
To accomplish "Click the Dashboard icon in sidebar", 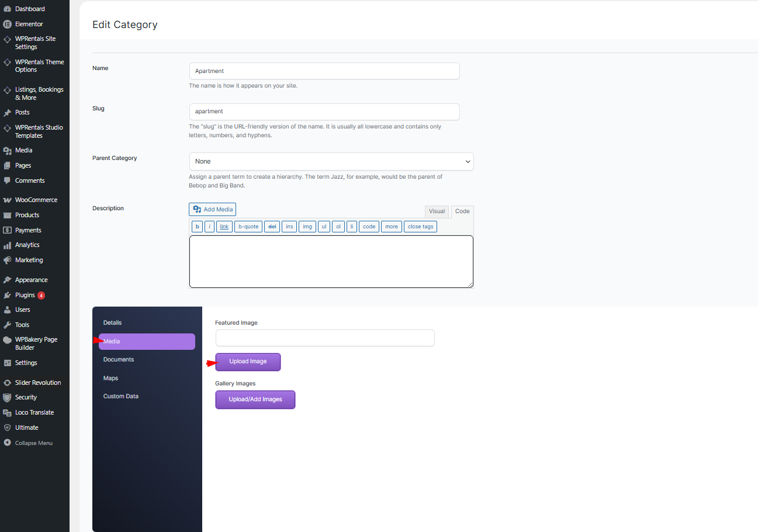I will (7, 9).
